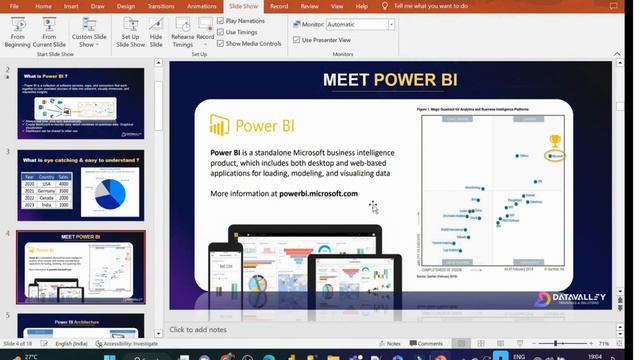640x360 pixels.
Task: Switch to the Review tab
Action: [310, 6]
